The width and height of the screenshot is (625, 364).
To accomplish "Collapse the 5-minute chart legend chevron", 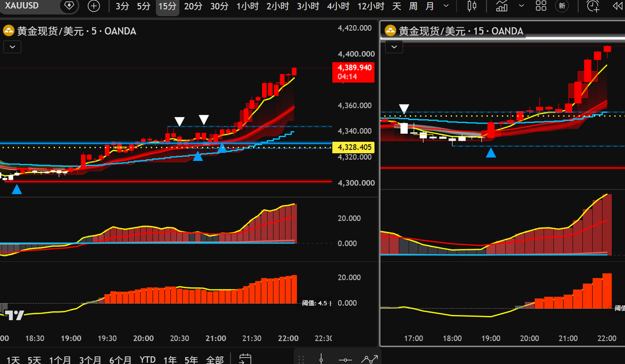I will (12, 47).
